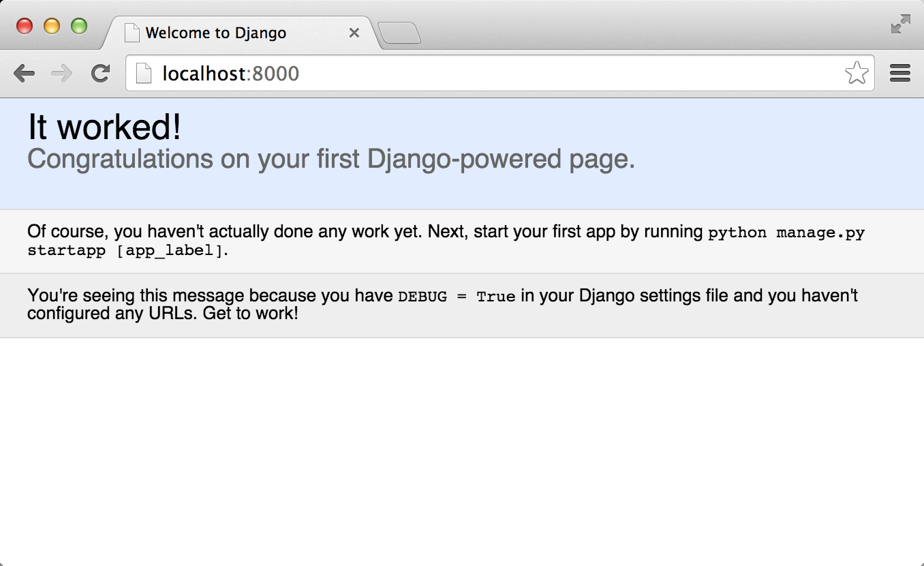The image size is (924, 566).
Task: Reload the localhost page
Action: 101,74
